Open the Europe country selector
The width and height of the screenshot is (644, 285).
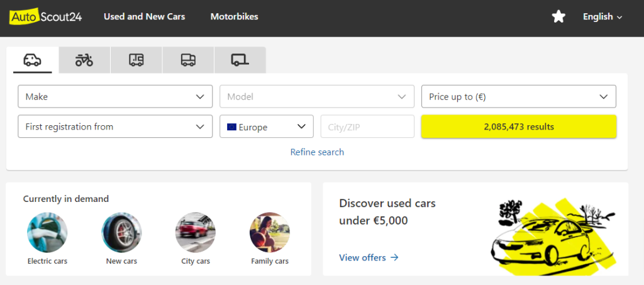pos(266,126)
